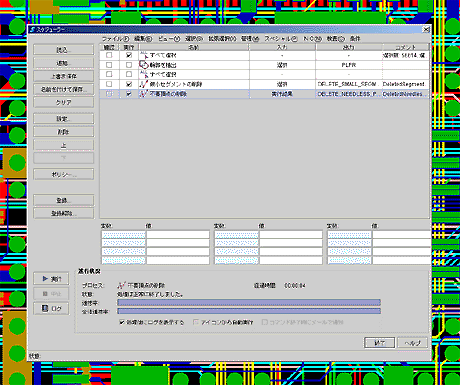
Task: Click the ポリシー... button
Action: 63,174
